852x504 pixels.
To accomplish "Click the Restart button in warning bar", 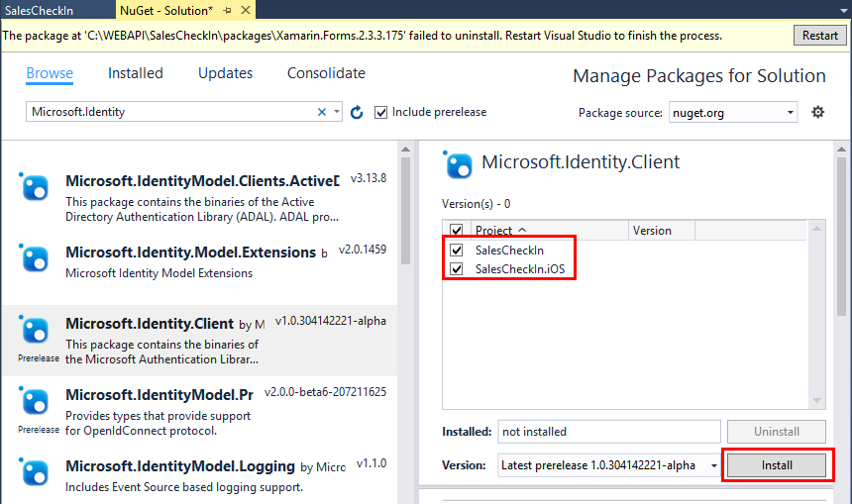I will (x=820, y=36).
